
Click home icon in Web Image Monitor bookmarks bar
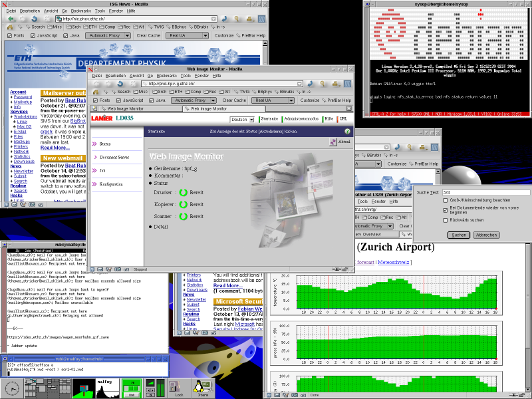pos(96,92)
